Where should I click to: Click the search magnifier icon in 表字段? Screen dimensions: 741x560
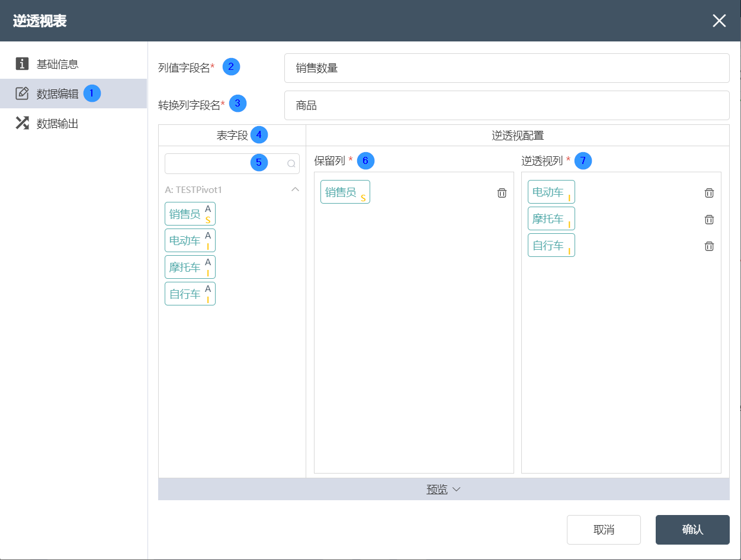291,164
